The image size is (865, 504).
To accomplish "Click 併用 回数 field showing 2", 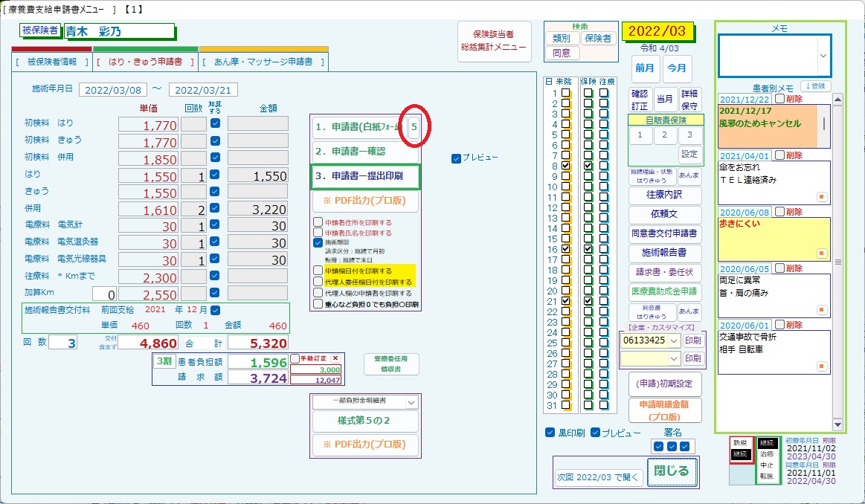I will click(193, 210).
